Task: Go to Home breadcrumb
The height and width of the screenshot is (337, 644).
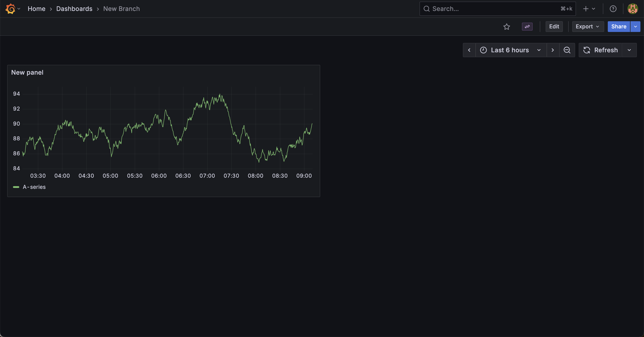Action: (36, 9)
